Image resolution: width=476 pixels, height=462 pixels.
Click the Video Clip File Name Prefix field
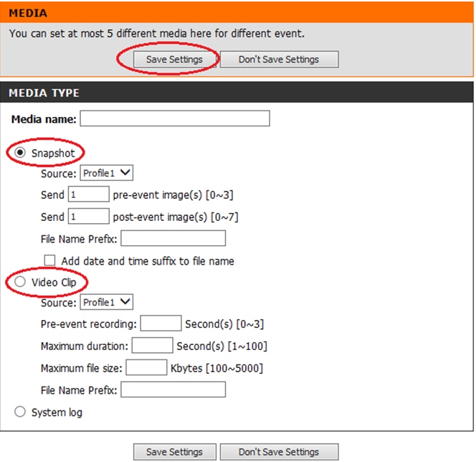[x=173, y=390]
